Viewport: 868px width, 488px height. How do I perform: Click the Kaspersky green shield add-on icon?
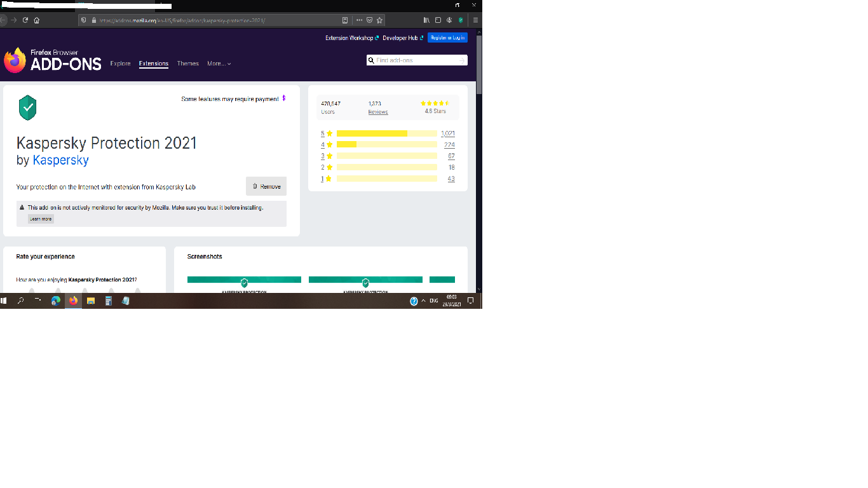27,107
